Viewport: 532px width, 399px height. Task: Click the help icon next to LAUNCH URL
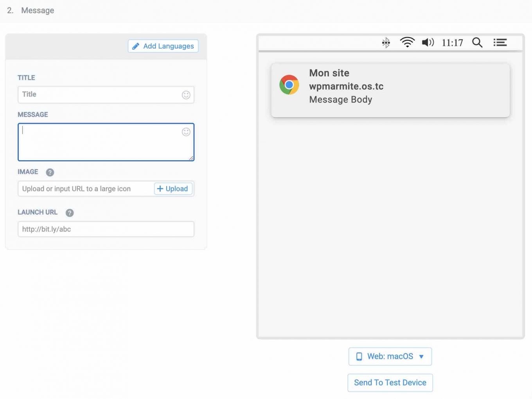pyautogui.click(x=70, y=213)
